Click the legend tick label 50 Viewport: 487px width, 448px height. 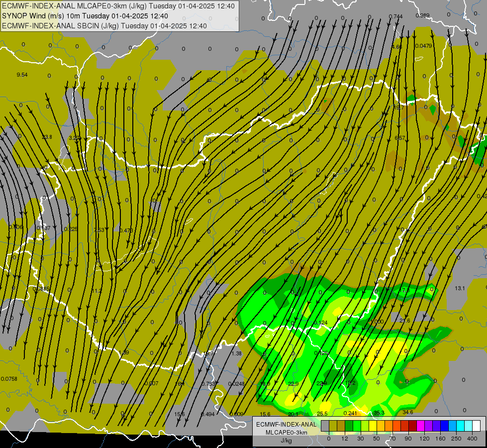pos(377,439)
